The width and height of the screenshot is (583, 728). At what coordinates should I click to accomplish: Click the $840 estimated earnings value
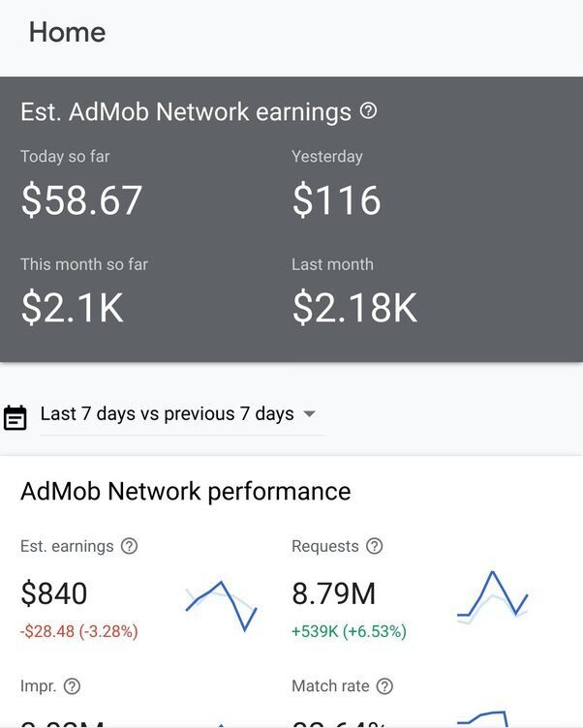pos(54,593)
